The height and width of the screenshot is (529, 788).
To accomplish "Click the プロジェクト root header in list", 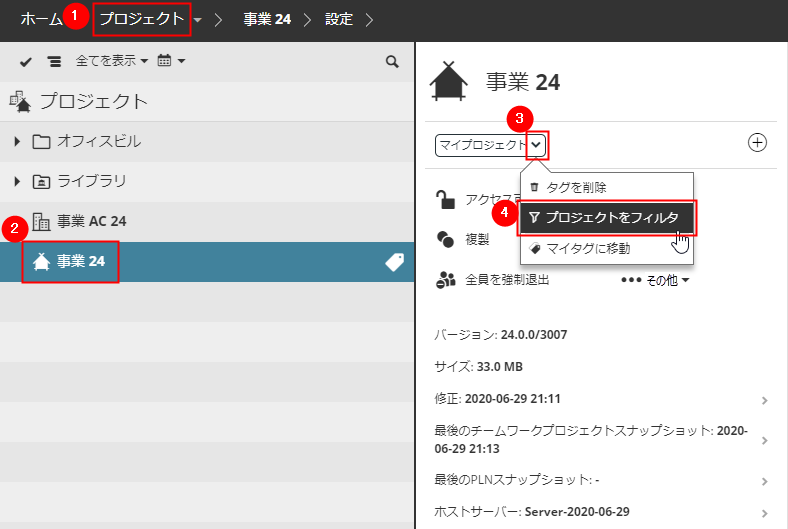I will point(207,101).
